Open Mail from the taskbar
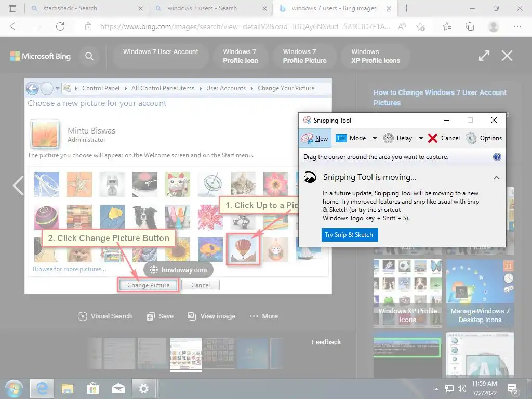The width and height of the screenshot is (532, 399). [x=118, y=389]
